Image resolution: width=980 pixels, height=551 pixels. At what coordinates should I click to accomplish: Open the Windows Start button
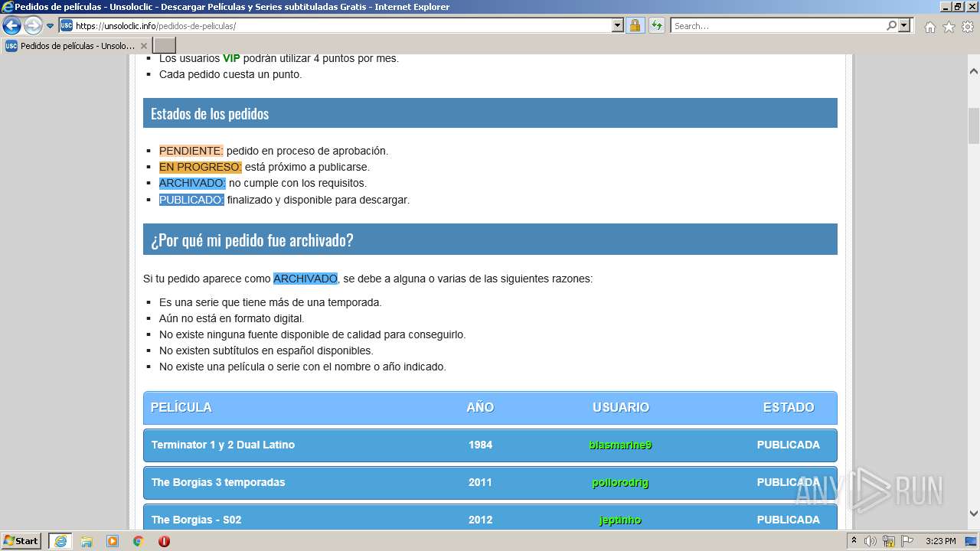(x=21, y=541)
